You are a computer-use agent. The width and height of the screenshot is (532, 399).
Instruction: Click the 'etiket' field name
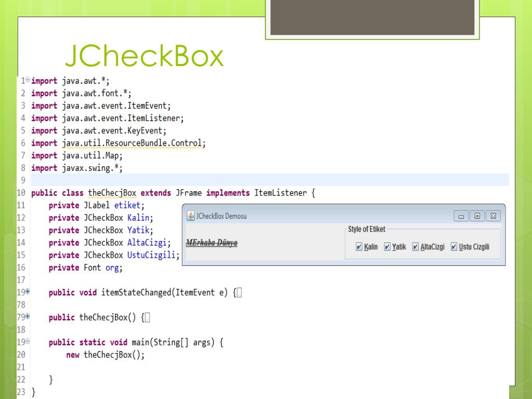(x=127, y=205)
